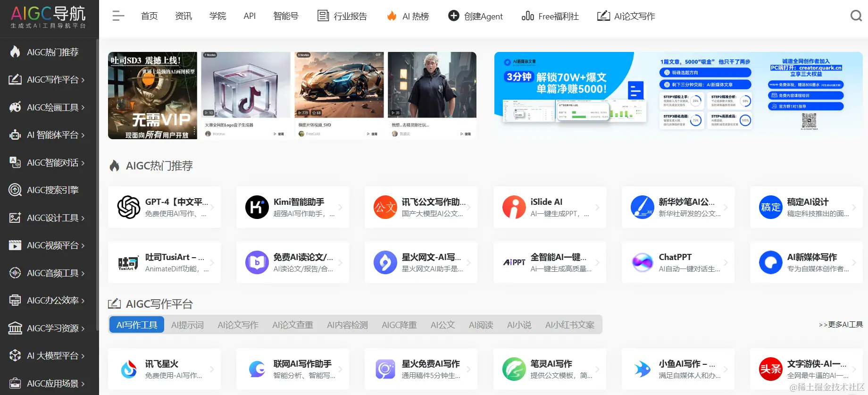Image resolution: width=868 pixels, height=395 pixels.
Task: Click the 3分钟解锁70W+爆文 ad banner
Action: [x=678, y=96]
